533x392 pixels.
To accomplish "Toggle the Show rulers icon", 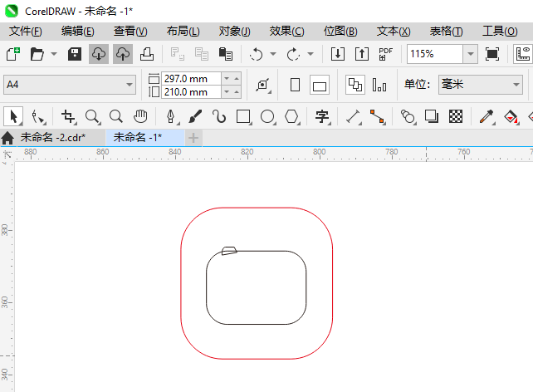I will pyautogui.click(x=523, y=54).
